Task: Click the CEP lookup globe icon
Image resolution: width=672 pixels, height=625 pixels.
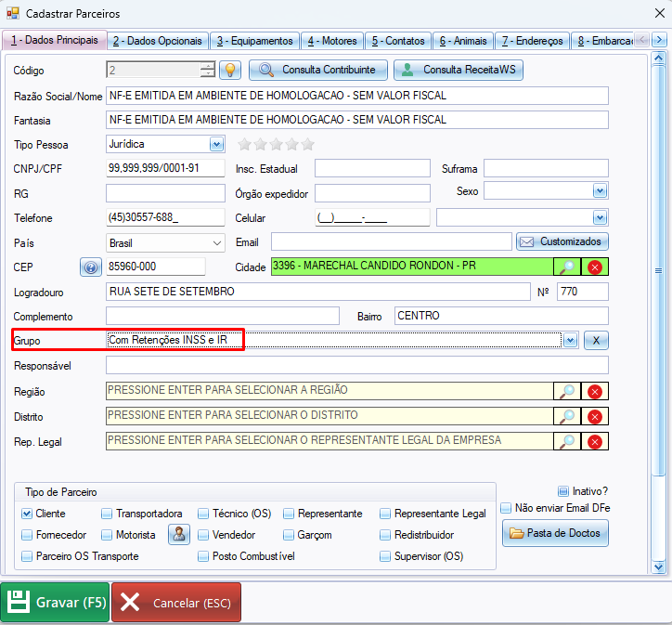Action: tap(90, 267)
